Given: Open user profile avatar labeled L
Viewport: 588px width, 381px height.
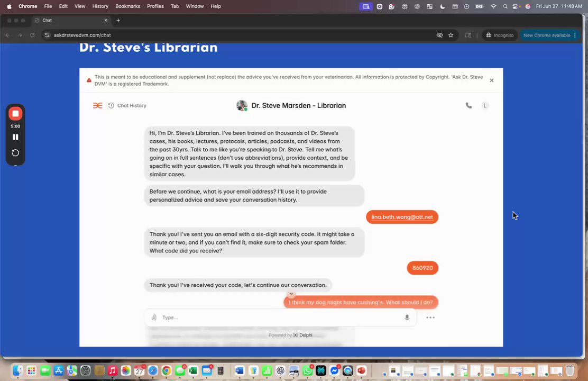Looking at the screenshot, I should (485, 105).
